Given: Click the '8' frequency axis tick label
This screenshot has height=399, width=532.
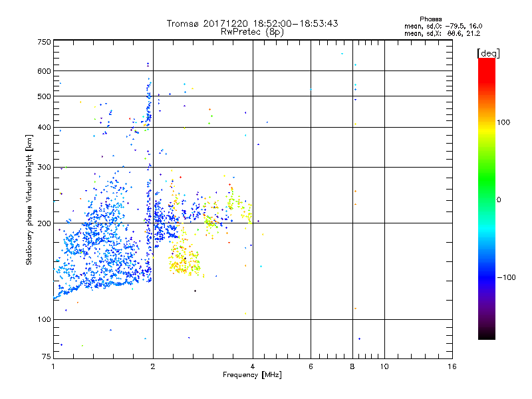Looking at the screenshot, I should click(x=352, y=366).
